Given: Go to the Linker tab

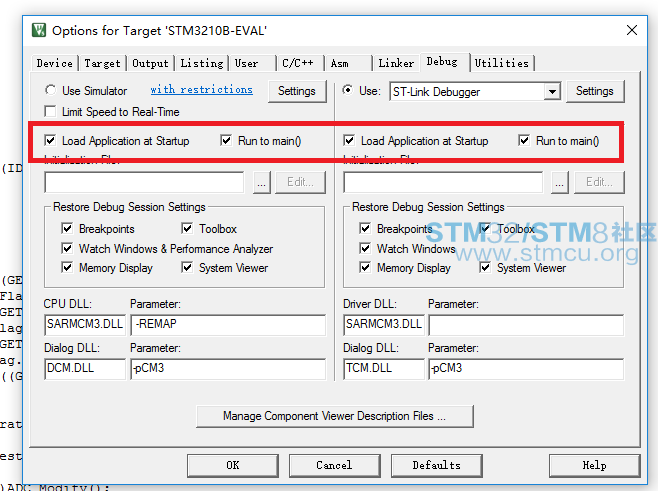Looking at the screenshot, I should (396, 63).
